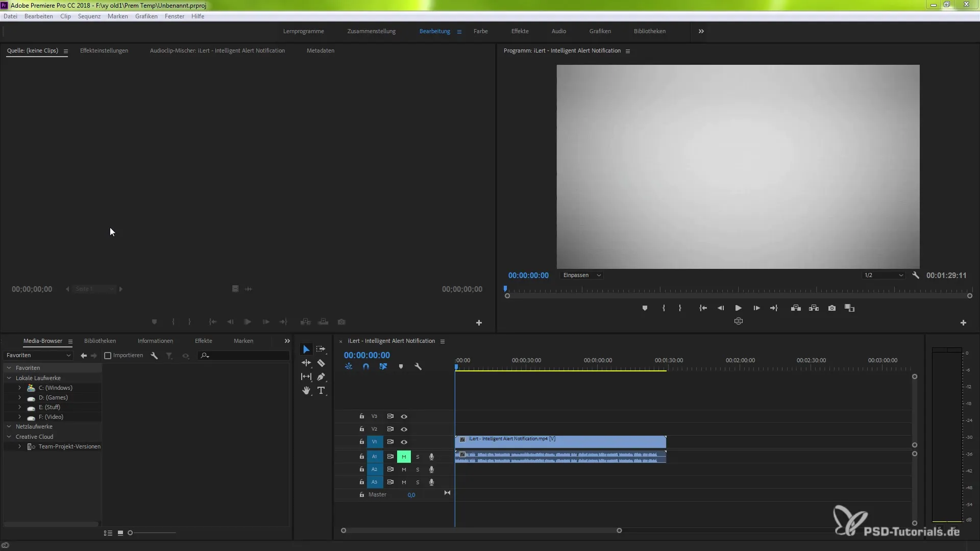Collapse the Lokale Laufwerke section
Screen dimensions: 980x551
(9, 379)
